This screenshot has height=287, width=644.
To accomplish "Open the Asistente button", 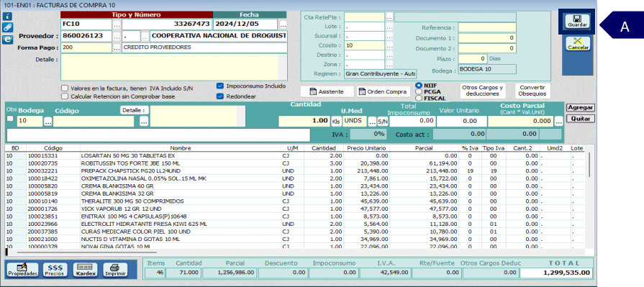I will pyautogui.click(x=327, y=91).
